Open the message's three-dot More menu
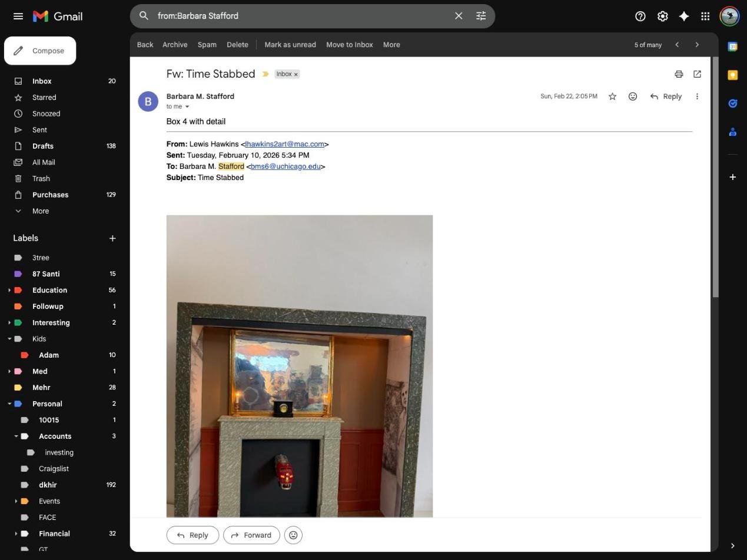Screen dimensions: 747x560 pyautogui.click(x=697, y=96)
